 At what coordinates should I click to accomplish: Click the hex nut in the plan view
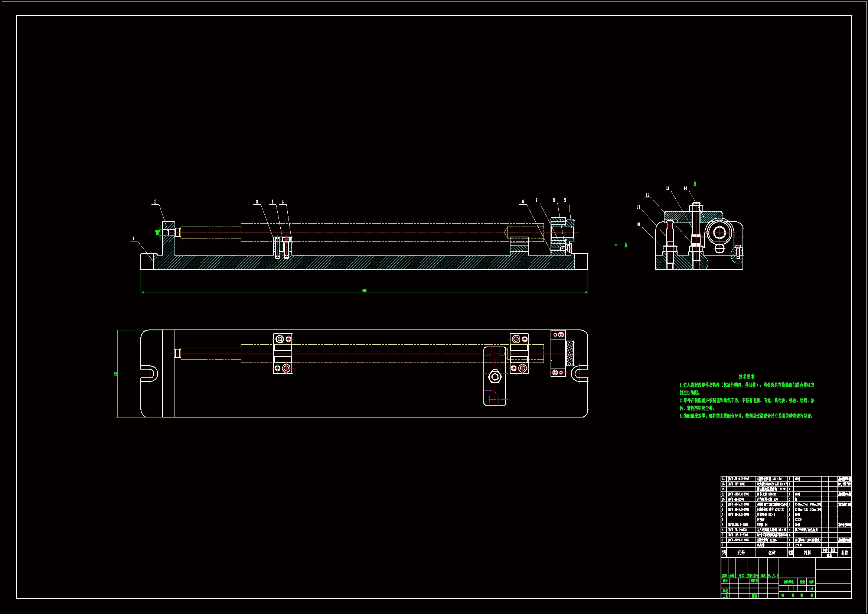coord(495,377)
